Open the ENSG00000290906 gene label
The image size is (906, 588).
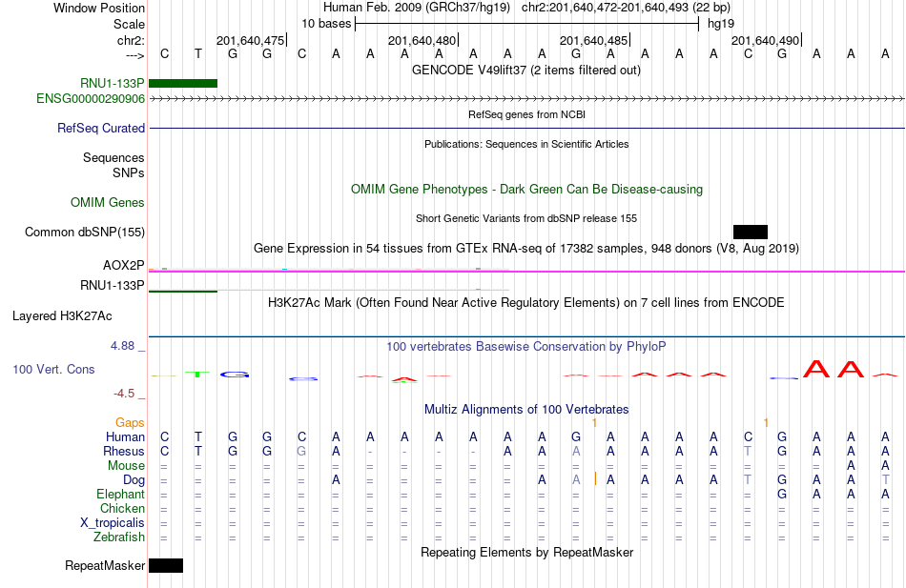[x=91, y=99]
